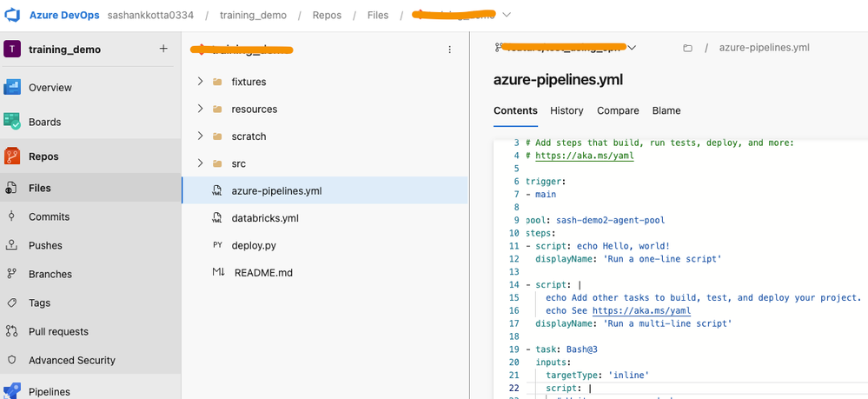The image size is (868, 399).
Task: Click the plus icon beside training_demo
Action: tap(163, 50)
